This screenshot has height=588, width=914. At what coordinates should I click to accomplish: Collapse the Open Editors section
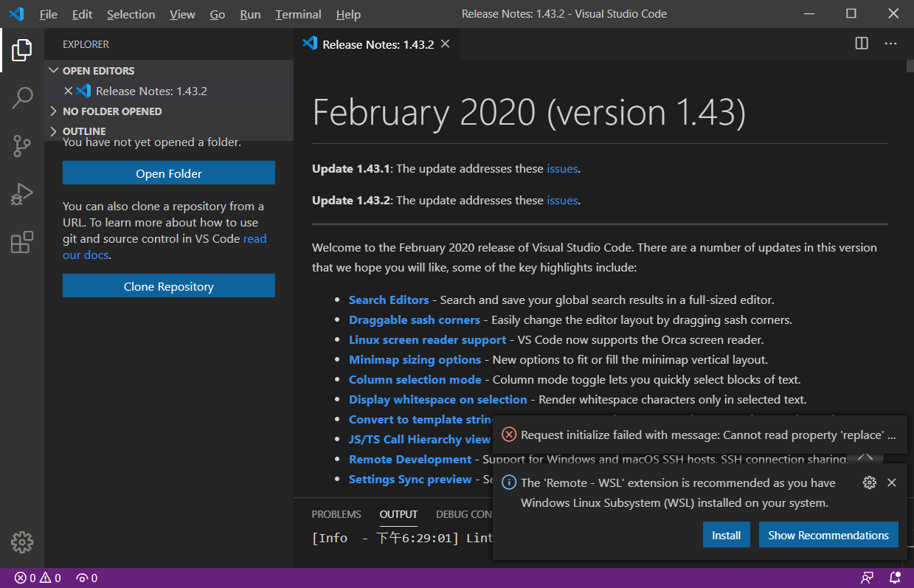click(x=169, y=71)
